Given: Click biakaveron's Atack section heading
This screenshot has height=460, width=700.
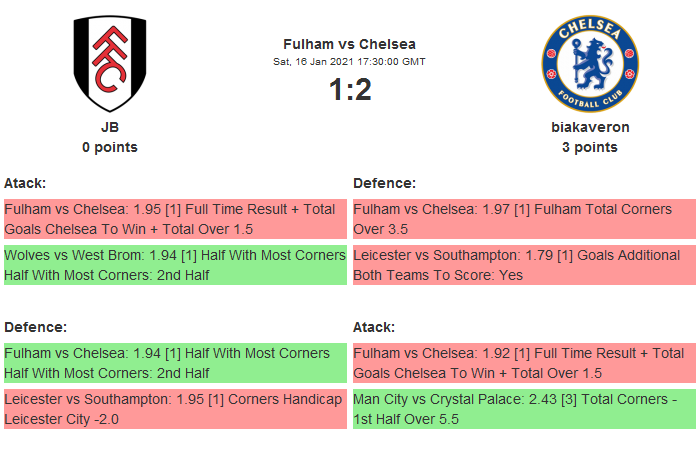Looking at the screenshot, I should pyautogui.click(x=374, y=327).
